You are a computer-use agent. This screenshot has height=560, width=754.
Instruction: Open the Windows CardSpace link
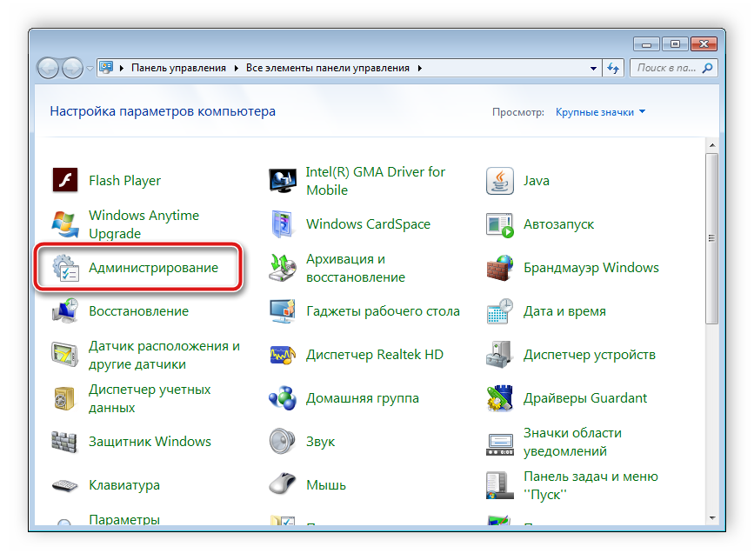(x=368, y=224)
